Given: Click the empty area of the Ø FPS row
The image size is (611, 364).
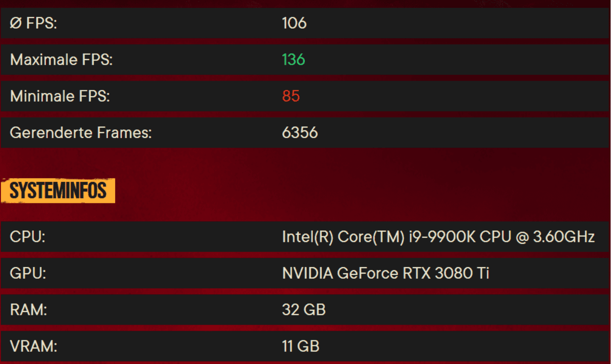Looking at the screenshot, I should click(456, 23).
